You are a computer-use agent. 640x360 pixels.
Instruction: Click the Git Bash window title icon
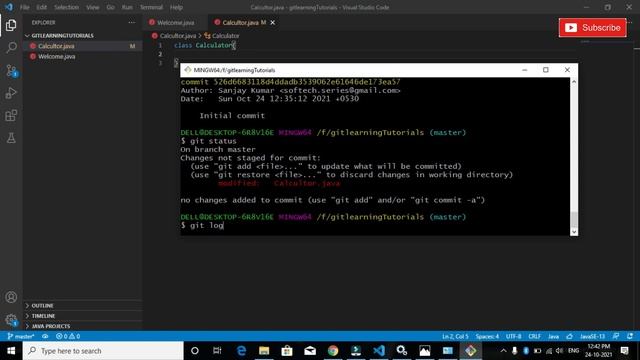pos(188,70)
